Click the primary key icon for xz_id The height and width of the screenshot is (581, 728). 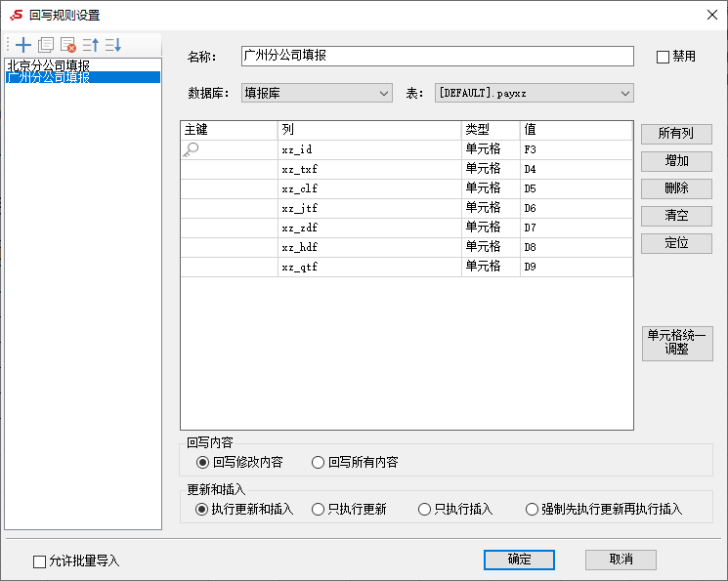(x=191, y=149)
